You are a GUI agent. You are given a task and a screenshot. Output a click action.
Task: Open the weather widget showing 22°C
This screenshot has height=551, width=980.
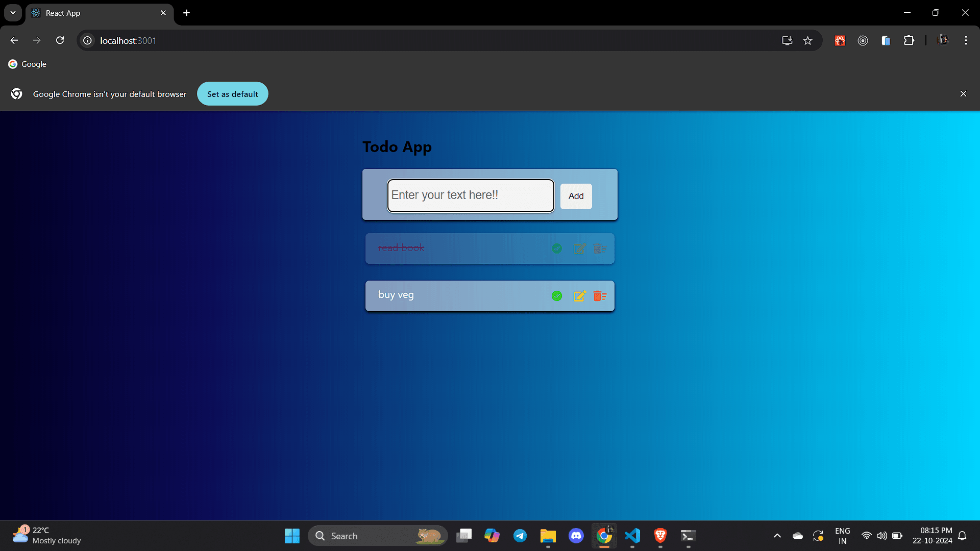47,536
